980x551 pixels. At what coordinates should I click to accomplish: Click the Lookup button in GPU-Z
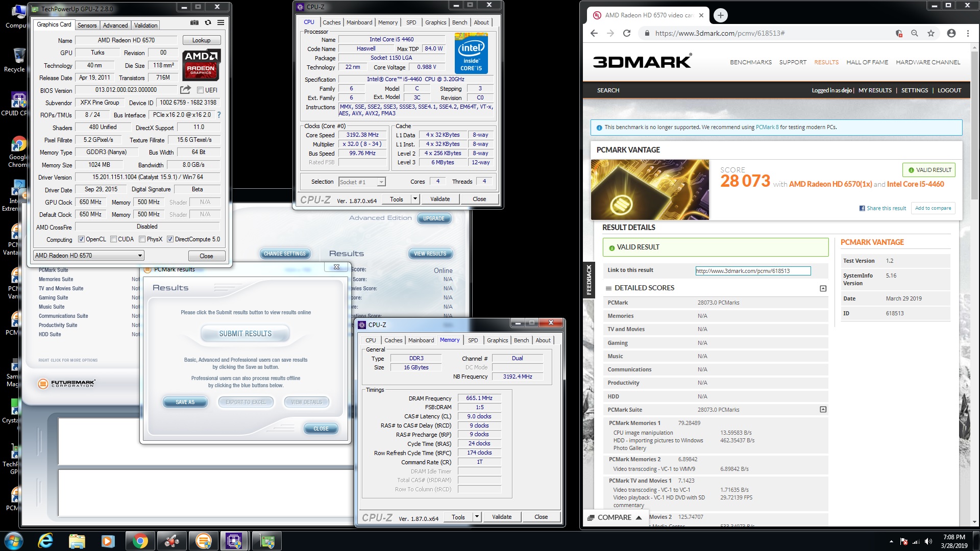pyautogui.click(x=201, y=40)
